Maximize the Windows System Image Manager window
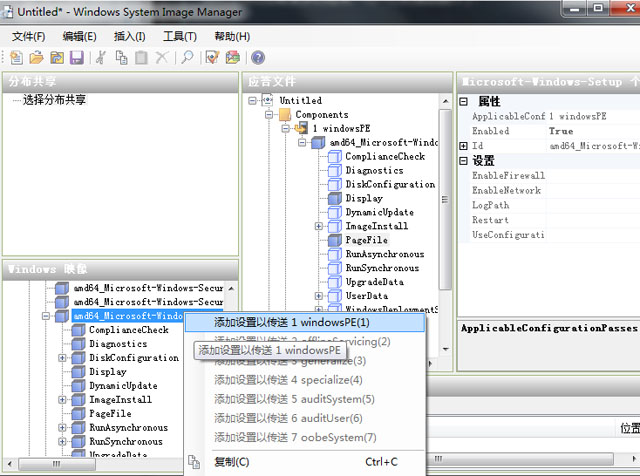The height and width of the screenshot is (476, 640). 598,8
